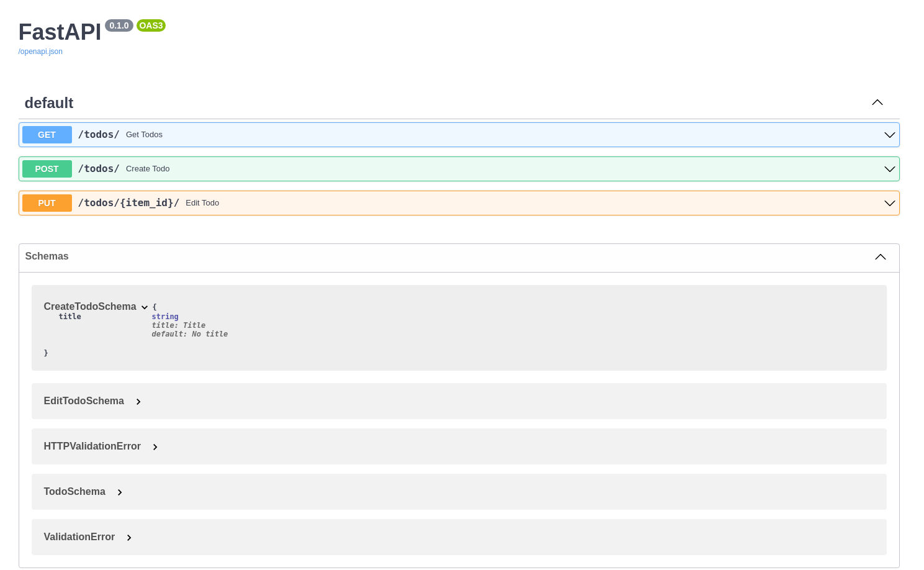
Task: Click the EditTodoSchema model name
Action: click(x=84, y=401)
